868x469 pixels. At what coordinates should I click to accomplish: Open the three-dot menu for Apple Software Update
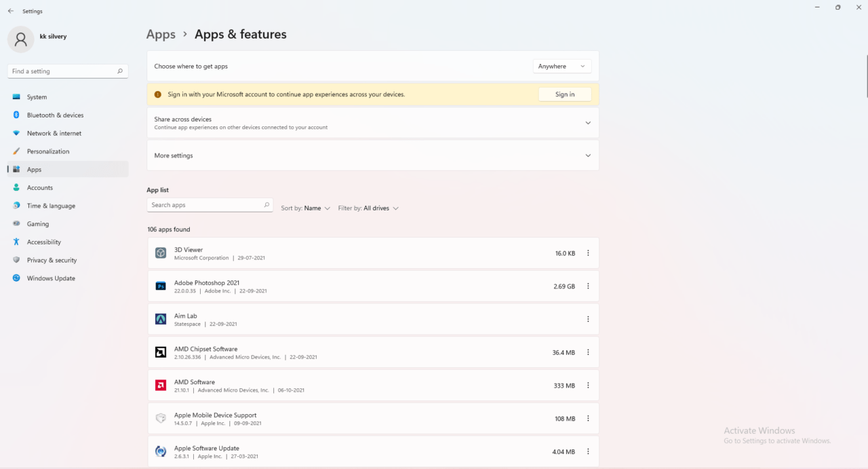pos(588,451)
